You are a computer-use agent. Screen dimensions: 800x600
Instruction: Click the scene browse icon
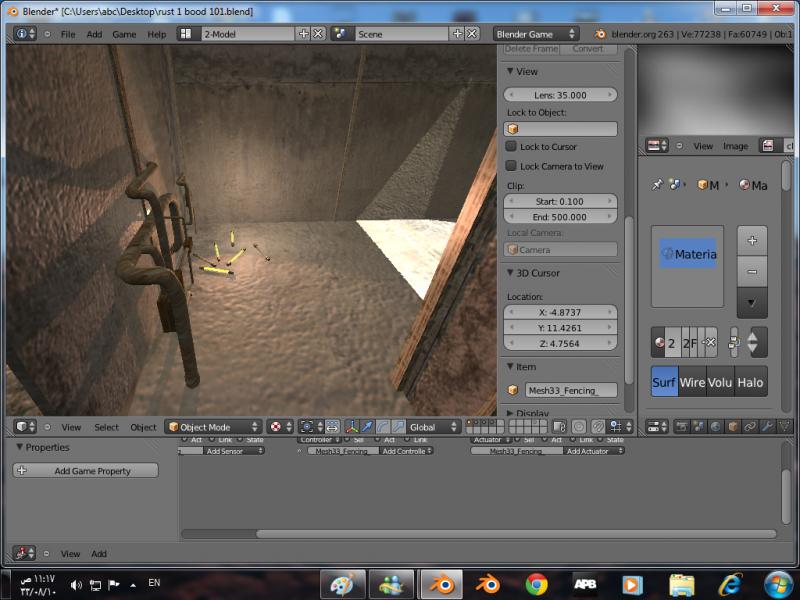[x=341, y=34]
